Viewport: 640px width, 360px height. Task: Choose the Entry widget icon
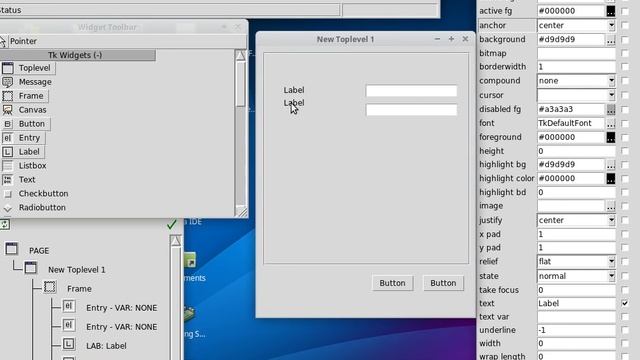tap(8, 138)
